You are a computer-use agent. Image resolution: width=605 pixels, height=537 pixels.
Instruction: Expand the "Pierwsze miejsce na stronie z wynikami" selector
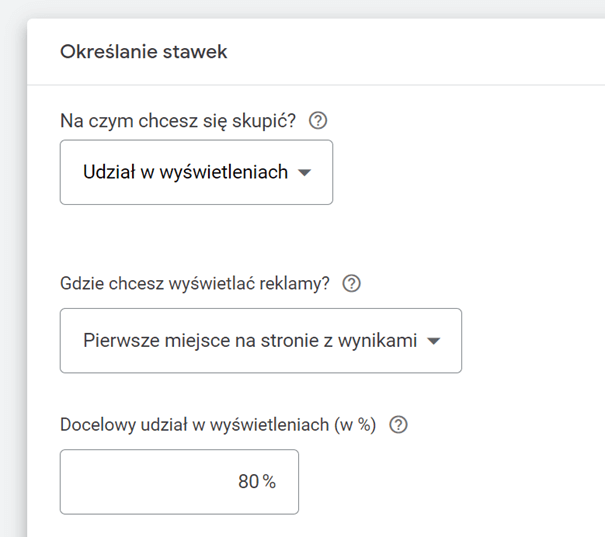point(261,341)
